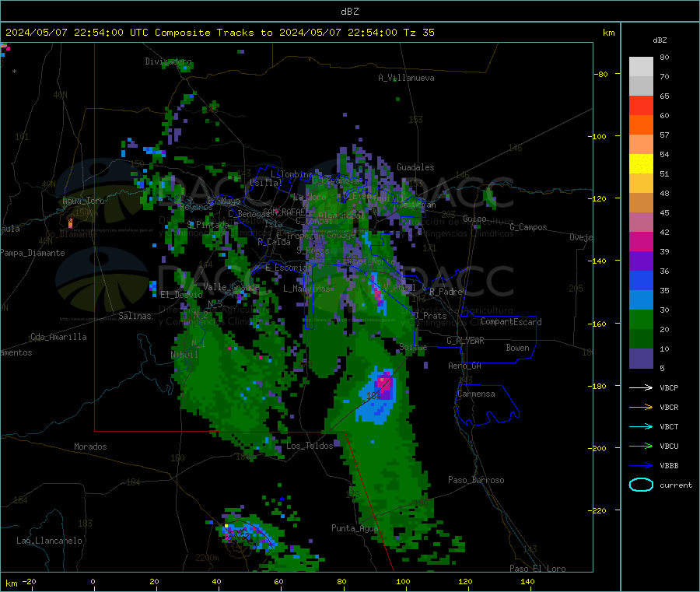Click the dBZ title at top

click(x=349, y=12)
